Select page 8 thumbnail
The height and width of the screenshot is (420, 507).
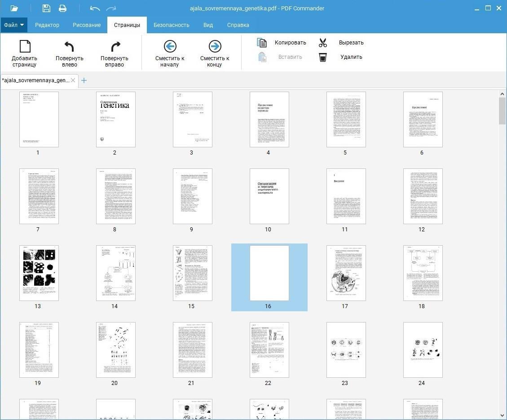tap(116, 196)
